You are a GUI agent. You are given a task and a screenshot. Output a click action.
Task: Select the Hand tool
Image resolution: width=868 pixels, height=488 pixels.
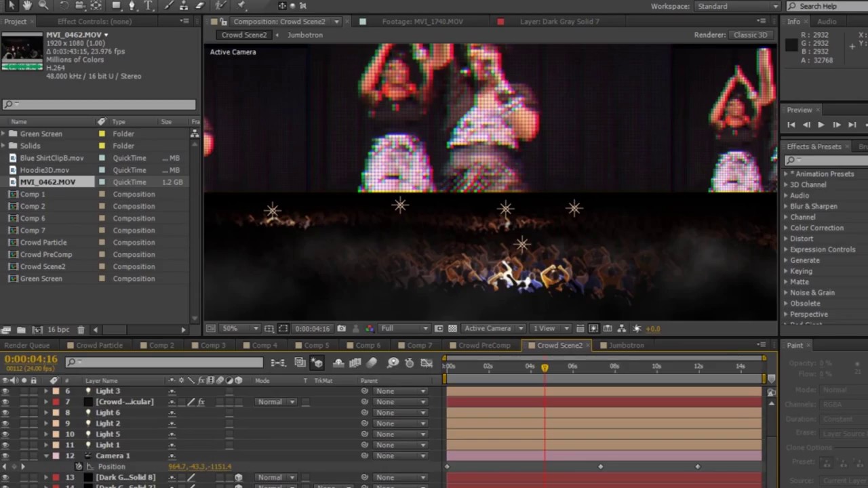tap(27, 5)
